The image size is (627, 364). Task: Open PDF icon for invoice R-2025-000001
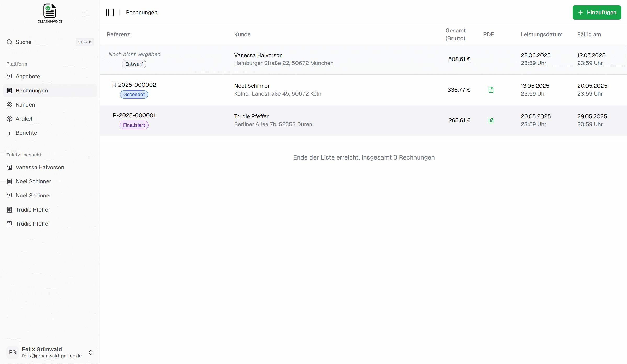tap(491, 120)
